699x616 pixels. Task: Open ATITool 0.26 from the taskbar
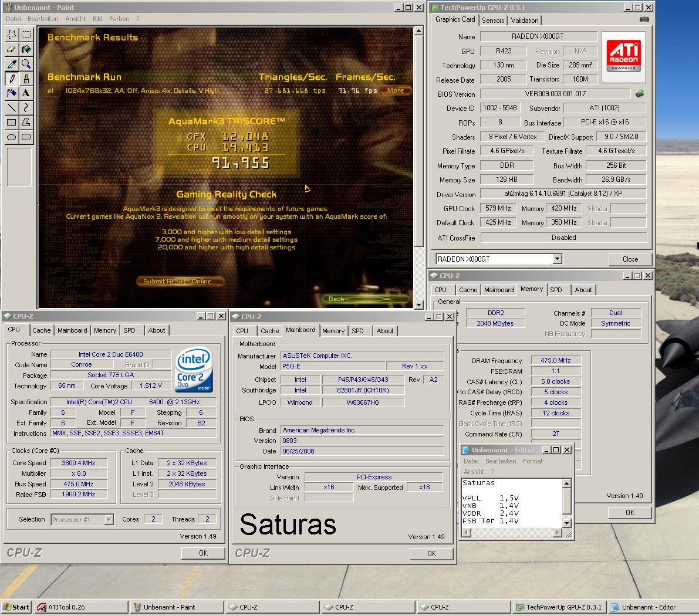pyautogui.click(x=82, y=607)
